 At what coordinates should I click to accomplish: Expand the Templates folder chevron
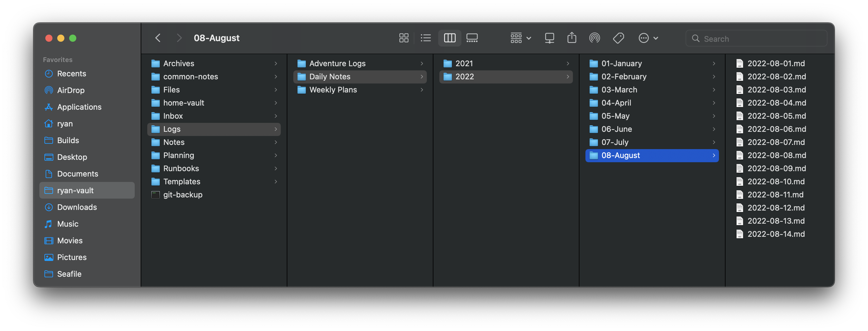click(276, 182)
